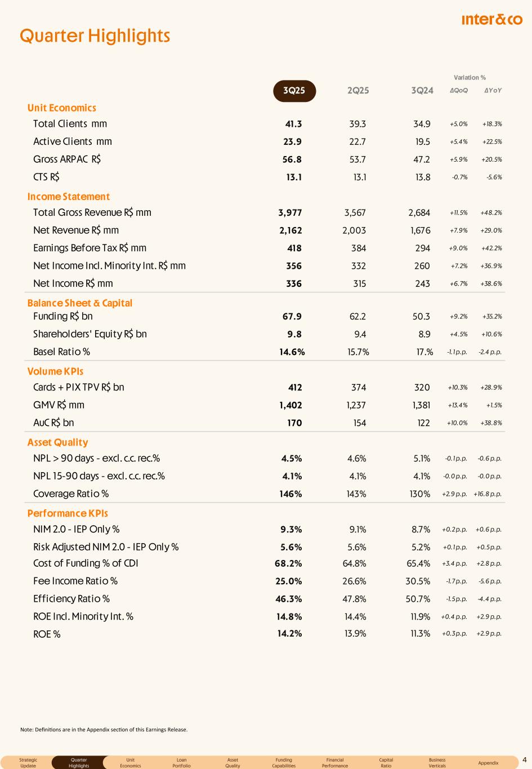The height and width of the screenshot is (769, 532).
Task: Click the Definitions note about the Appendix
Action: click(104, 730)
